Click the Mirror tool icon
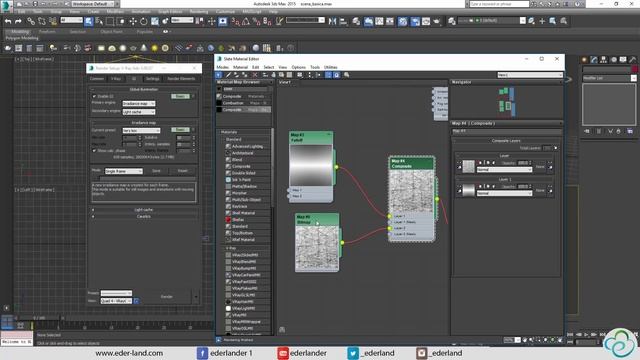The image size is (640, 360). coord(332,21)
